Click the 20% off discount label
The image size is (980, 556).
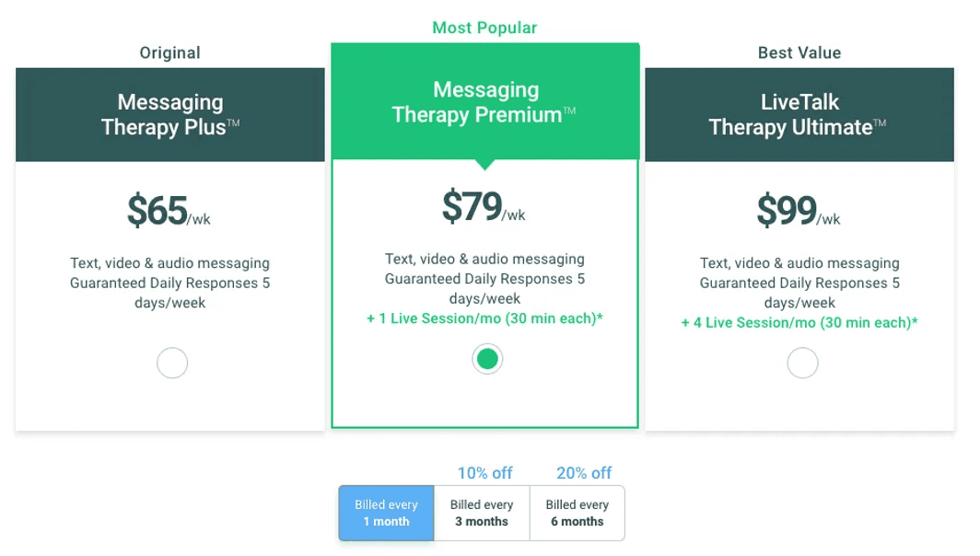583,473
